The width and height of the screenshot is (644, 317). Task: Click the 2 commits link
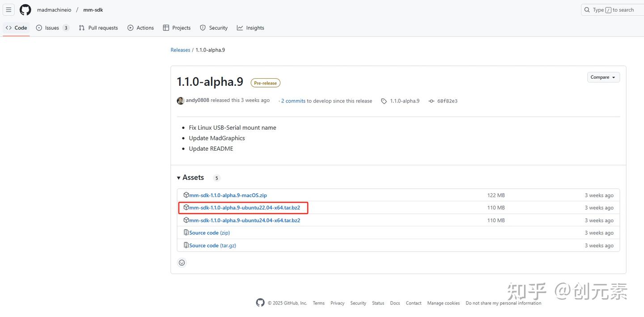pos(293,101)
